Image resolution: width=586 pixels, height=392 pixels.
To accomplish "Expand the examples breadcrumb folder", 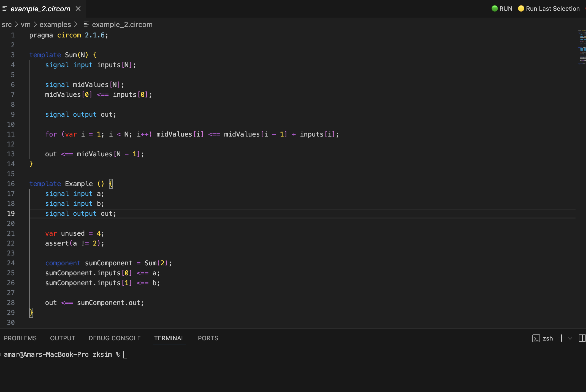I will [55, 24].
